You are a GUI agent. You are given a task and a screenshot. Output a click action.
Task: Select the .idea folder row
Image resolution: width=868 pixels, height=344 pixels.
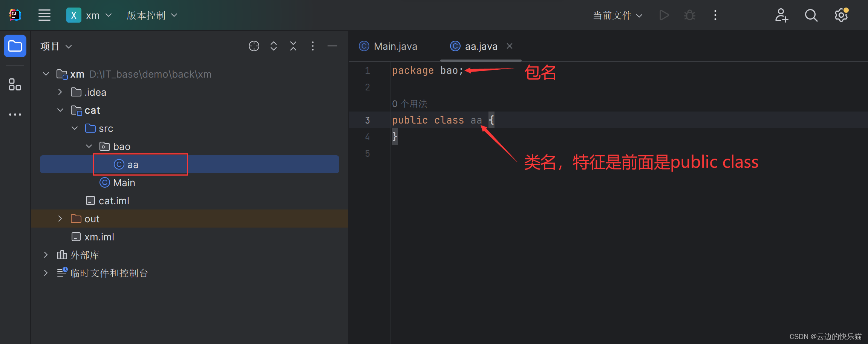pos(190,92)
